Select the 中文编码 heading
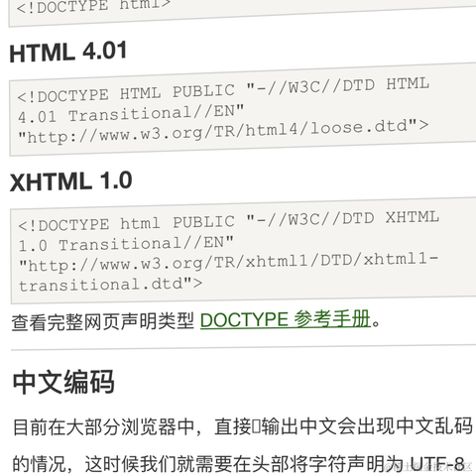Viewport: 476px width, 476px height. coord(63,382)
